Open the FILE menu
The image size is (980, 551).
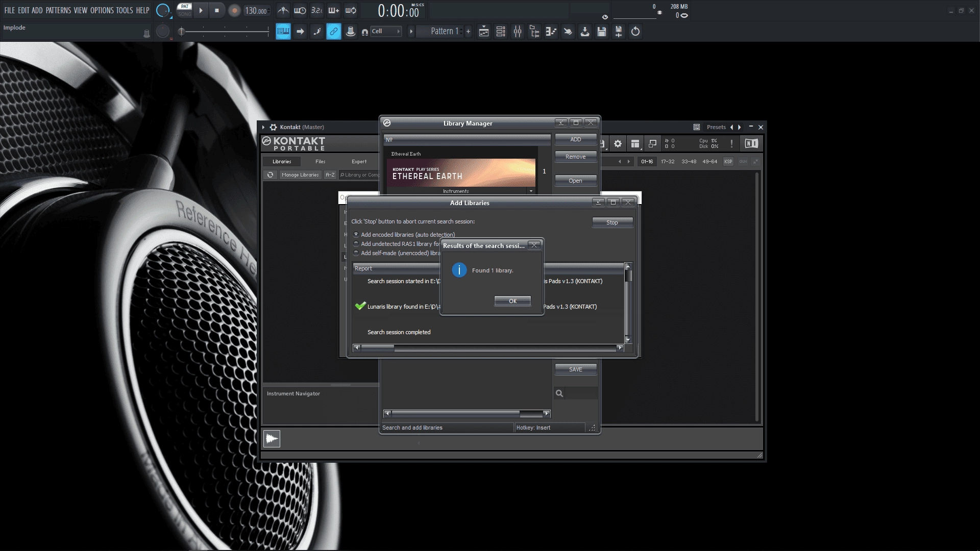click(x=10, y=10)
